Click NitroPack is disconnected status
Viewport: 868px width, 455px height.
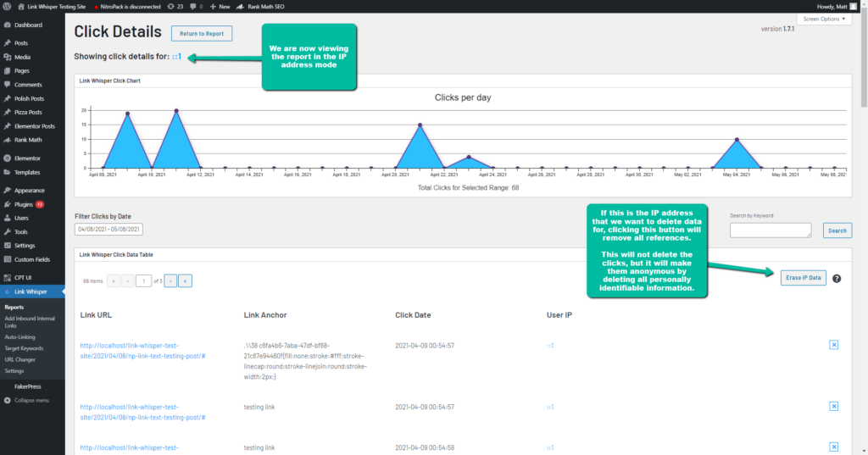(x=127, y=7)
